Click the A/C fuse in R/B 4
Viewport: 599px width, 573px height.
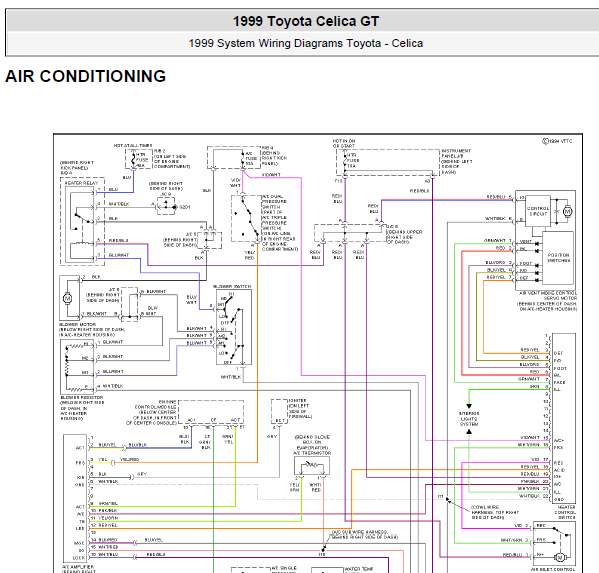point(243,158)
